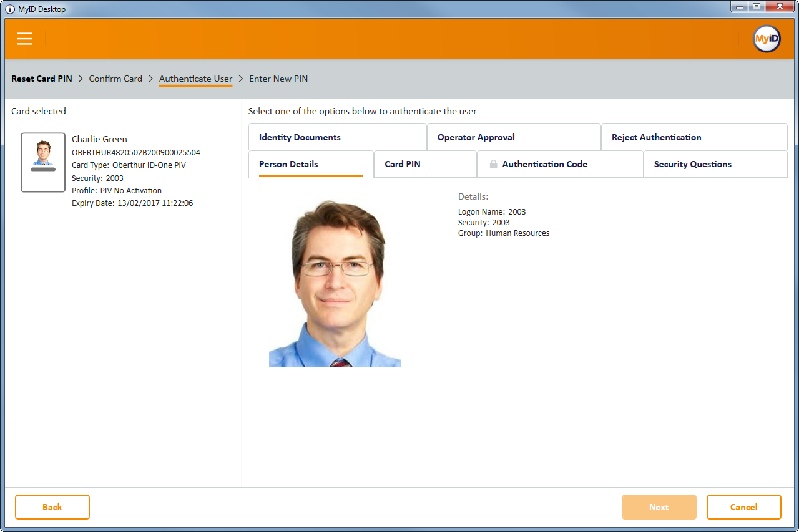Open the Operator Approval tab
799x532 pixels.
[x=513, y=137]
